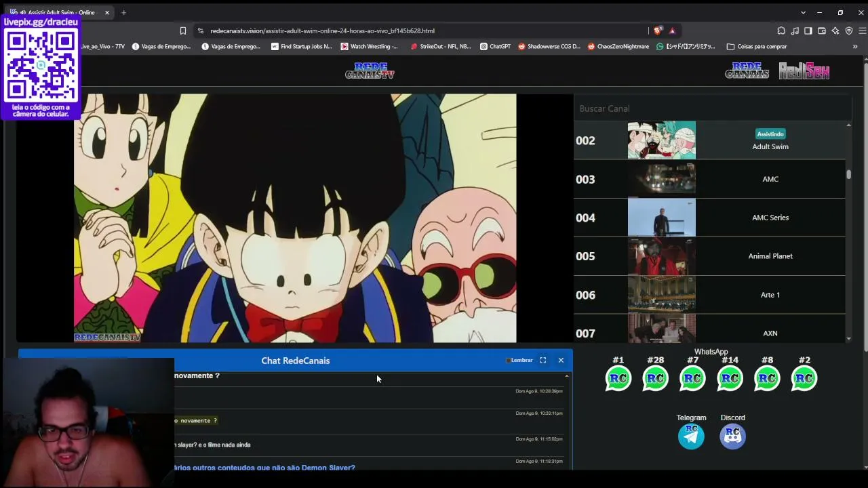The height and width of the screenshot is (488, 868).
Task: Click the Vagas de Emprego bookmark before Find Startup Jobs
Action: point(231,47)
